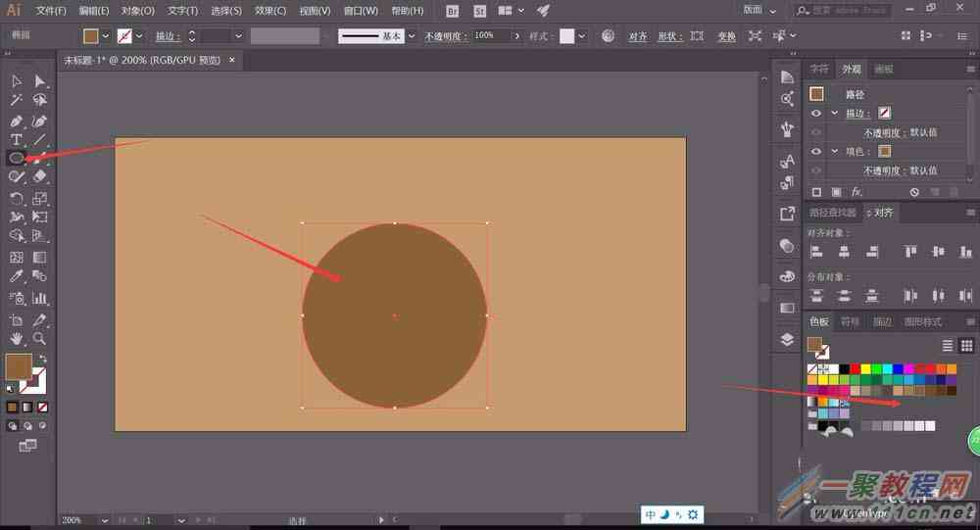This screenshot has width=980, height=530.
Task: Click fill swatch in appearance 填色 row
Action: (x=884, y=151)
